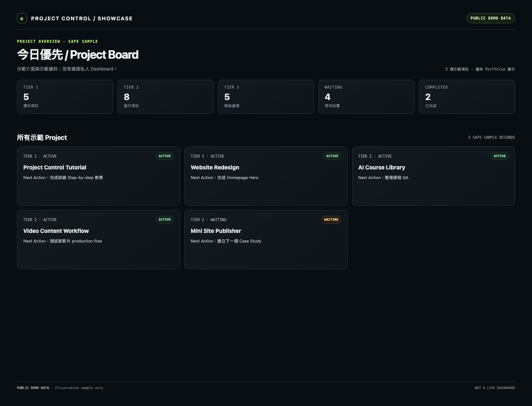
Task: Click ACTIVE badge on Video Content Workflow
Action: pos(165,220)
